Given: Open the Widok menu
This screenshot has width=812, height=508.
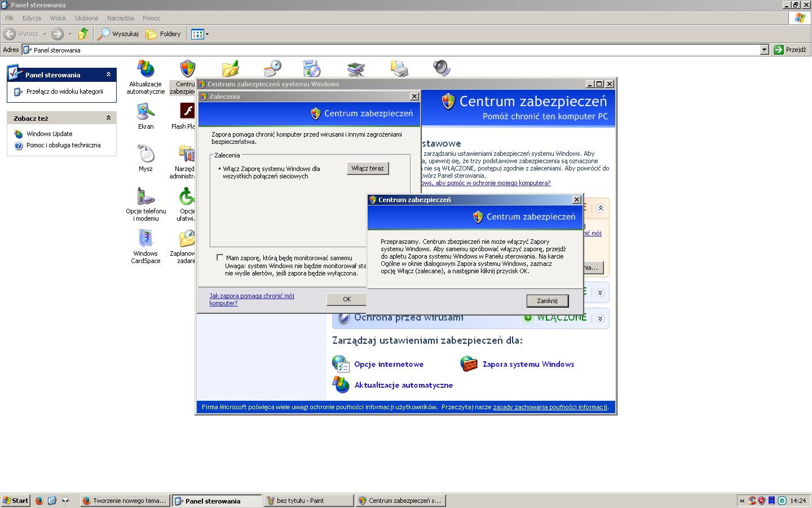Looking at the screenshot, I should pyautogui.click(x=58, y=18).
